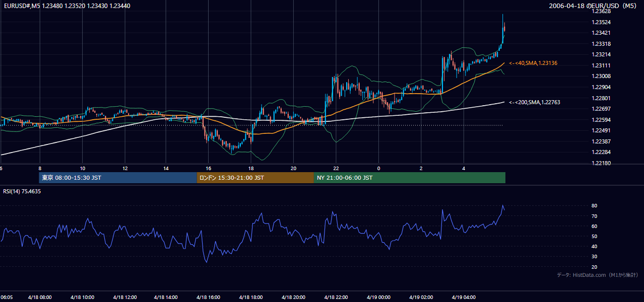The image size is (644, 302).
Task: Click price level 1.22904 on the axis
Action: [x=602, y=87]
